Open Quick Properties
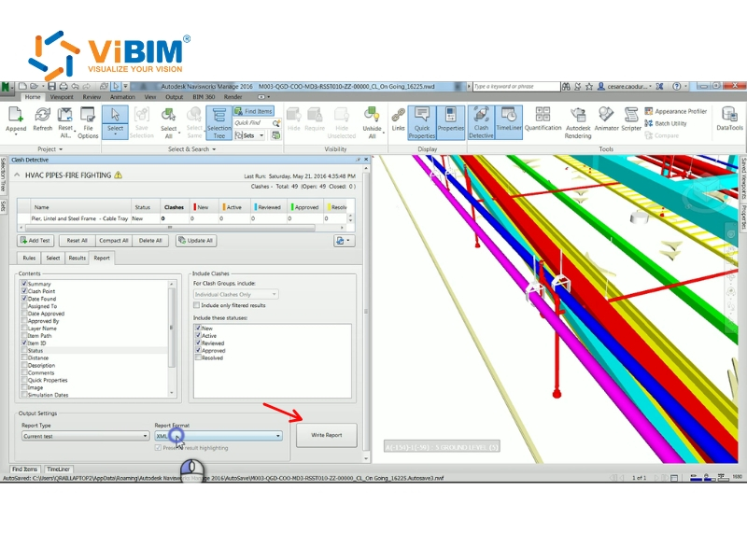Screen dimensions: 747x560 click(x=424, y=119)
